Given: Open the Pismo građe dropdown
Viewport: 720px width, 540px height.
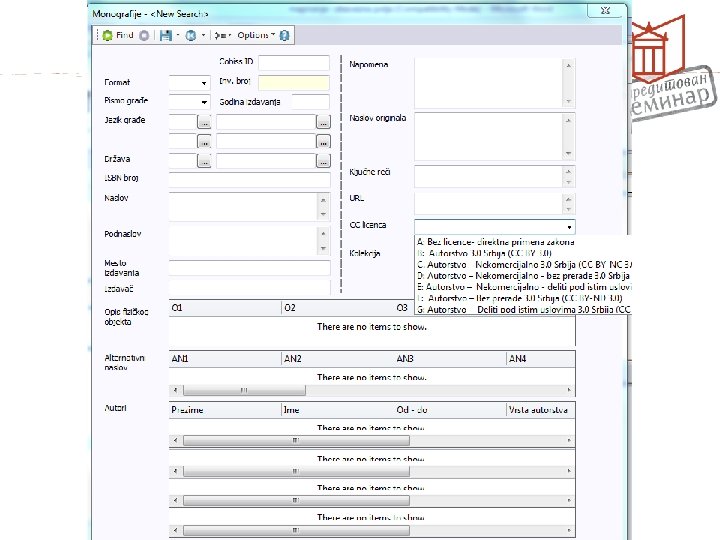Looking at the screenshot, I should 203,102.
